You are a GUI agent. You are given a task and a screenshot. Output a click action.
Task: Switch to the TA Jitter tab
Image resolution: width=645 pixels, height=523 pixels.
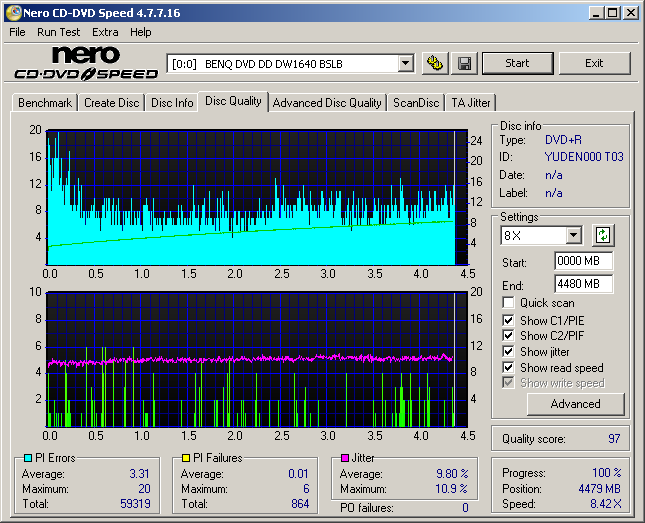click(x=470, y=102)
